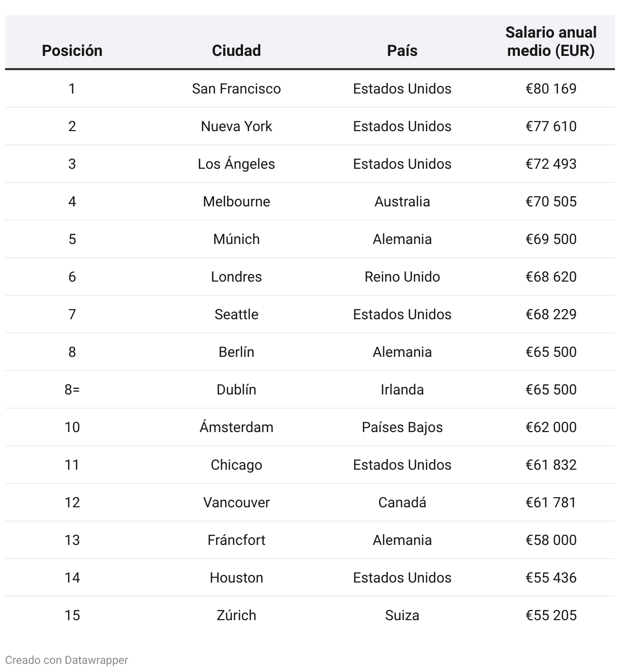Select the Suiza country cell

coord(402,615)
